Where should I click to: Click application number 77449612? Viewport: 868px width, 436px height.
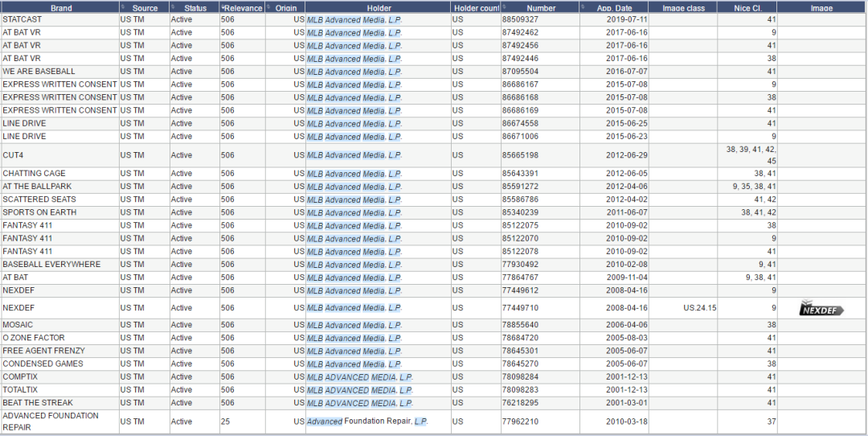pyautogui.click(x=520, y=290)
